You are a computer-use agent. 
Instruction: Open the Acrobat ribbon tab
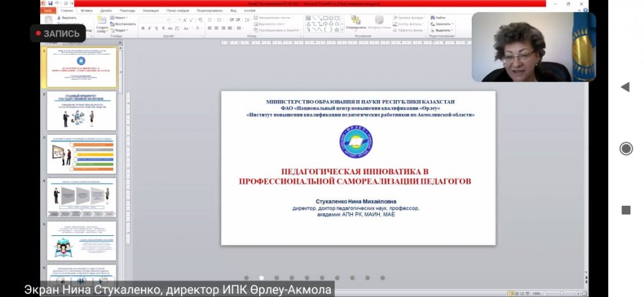pos(250,10)
